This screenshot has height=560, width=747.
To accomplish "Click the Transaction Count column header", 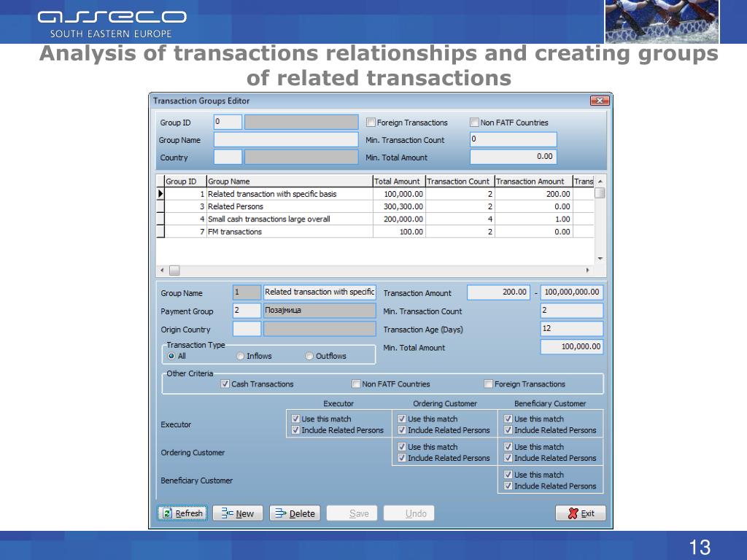I will click(x=460, y=181).
